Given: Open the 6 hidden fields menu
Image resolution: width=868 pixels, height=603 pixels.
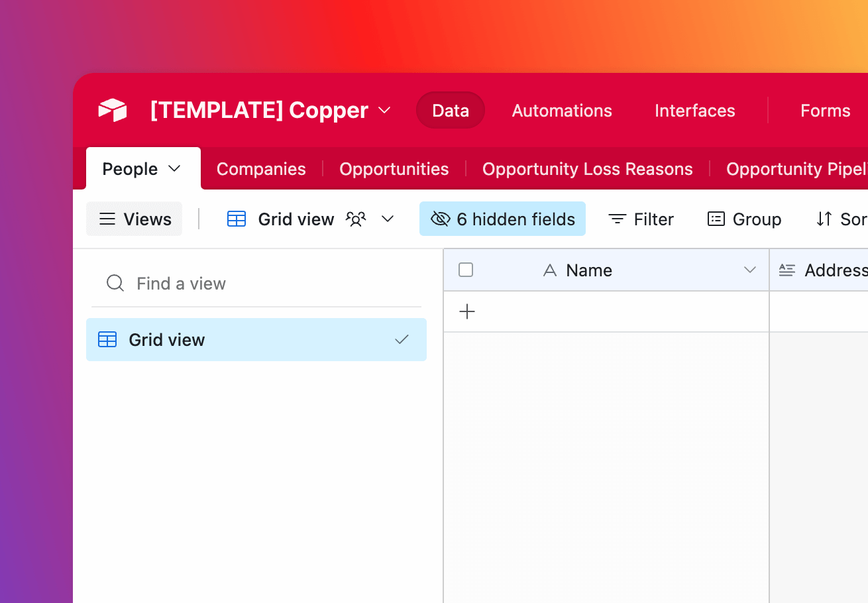Looking at the screenshot, I should [502, 219].
